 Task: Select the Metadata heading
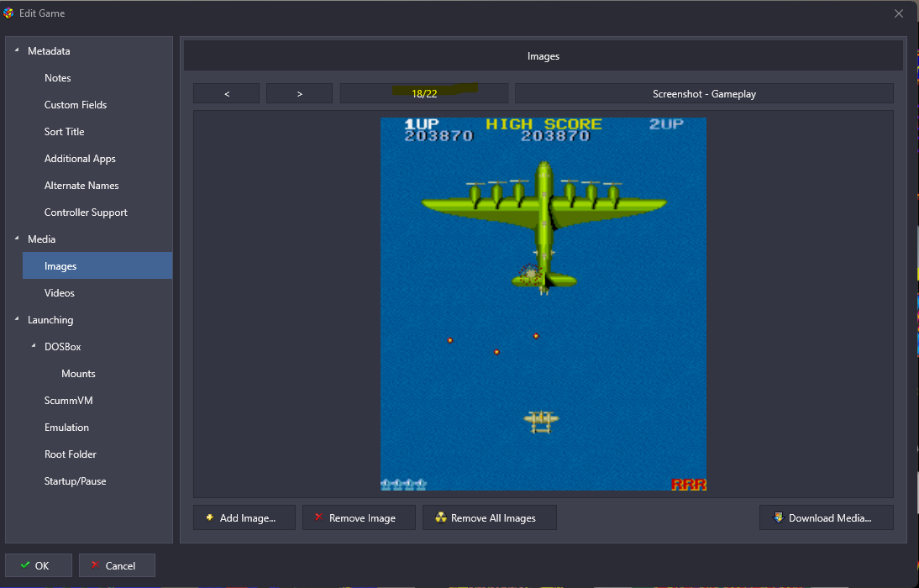(x=49, y=51)
